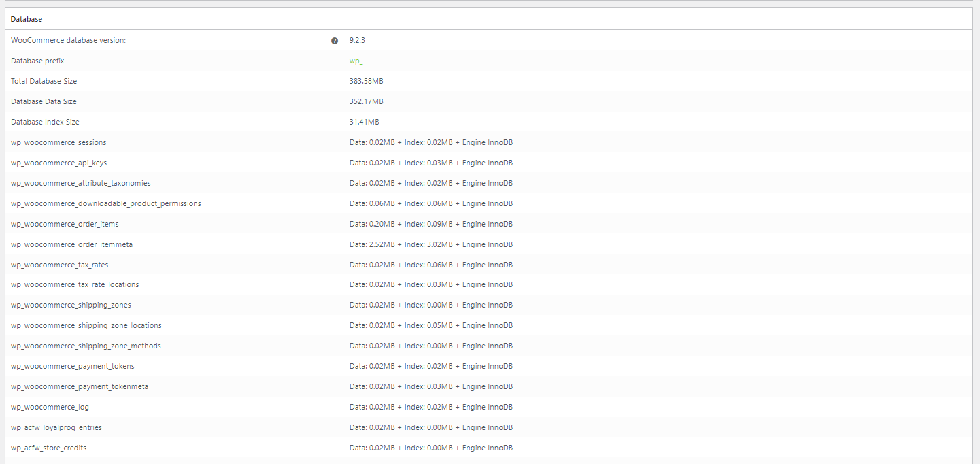980x464 pixels.
Task: Click the wp_woocommerce_order_itemmeta size details
Action: (x=430, y=244)
